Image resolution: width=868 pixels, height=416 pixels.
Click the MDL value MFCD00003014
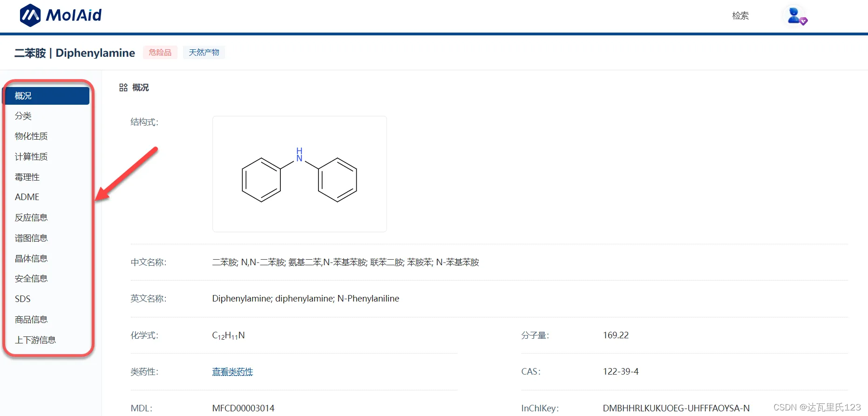point(243,409)
